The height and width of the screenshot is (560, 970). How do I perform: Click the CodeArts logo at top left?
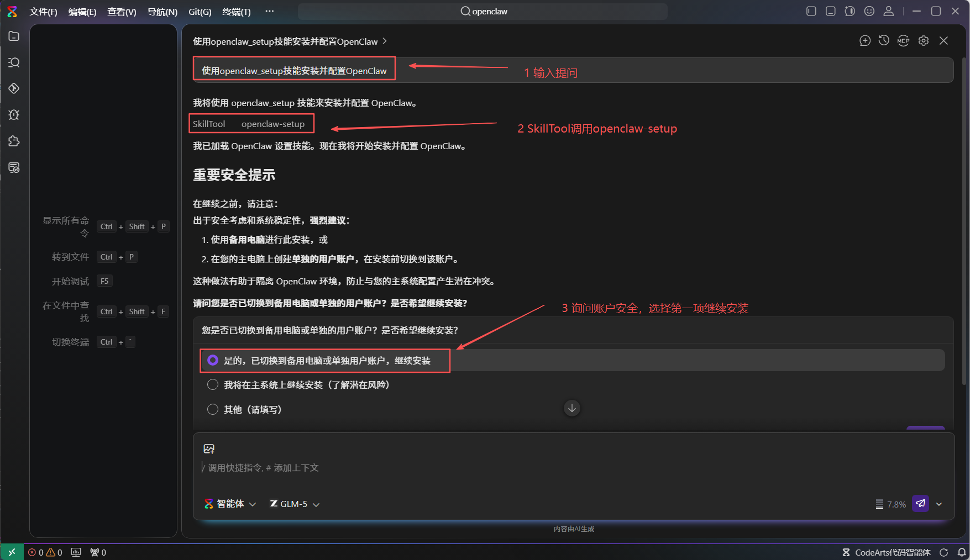[x=12, y=12]
